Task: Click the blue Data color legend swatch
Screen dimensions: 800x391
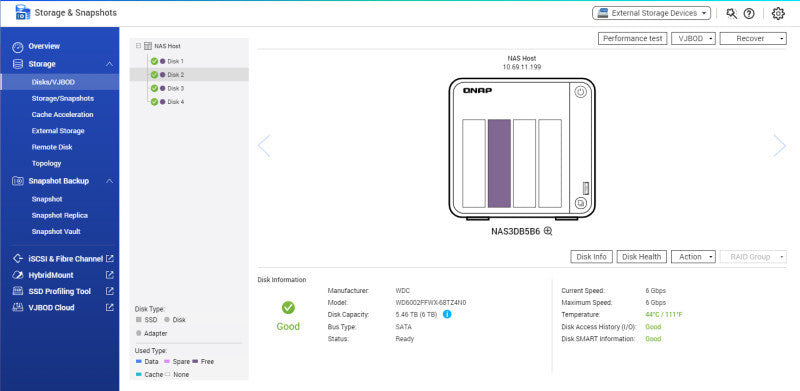Action: (x=139, y=361)
